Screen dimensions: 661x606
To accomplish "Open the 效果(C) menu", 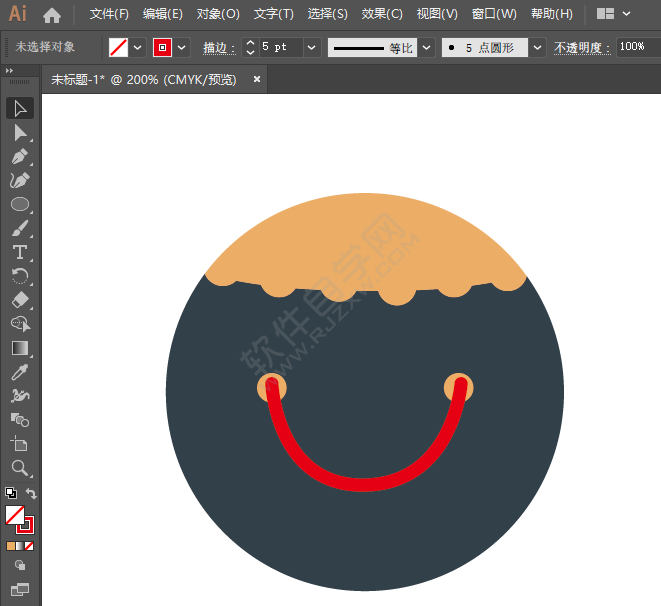I will 381,14.
